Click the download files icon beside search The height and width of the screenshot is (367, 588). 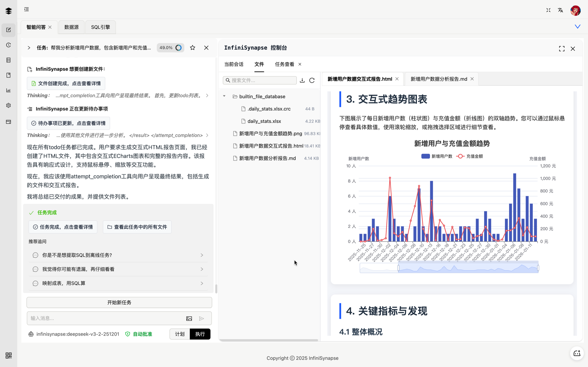point(302,80)
